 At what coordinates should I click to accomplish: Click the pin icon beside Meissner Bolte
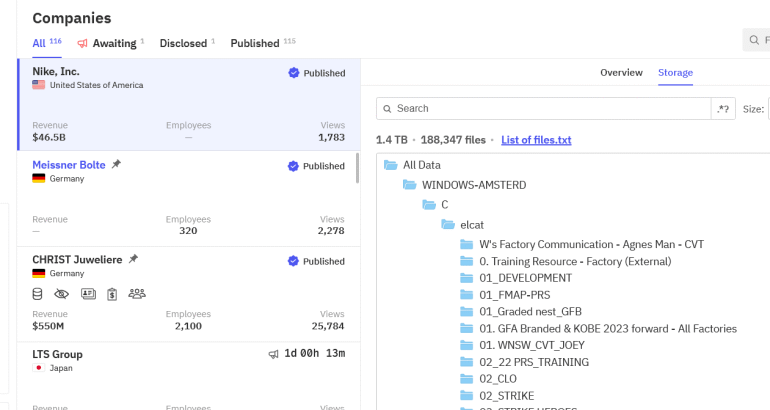click(116, 164)
